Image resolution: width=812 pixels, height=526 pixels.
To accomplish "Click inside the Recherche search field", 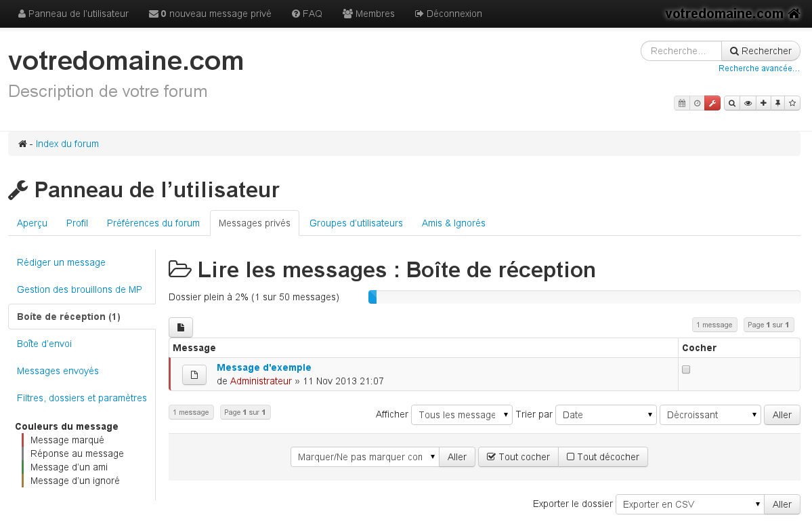I will pos(679,50).
